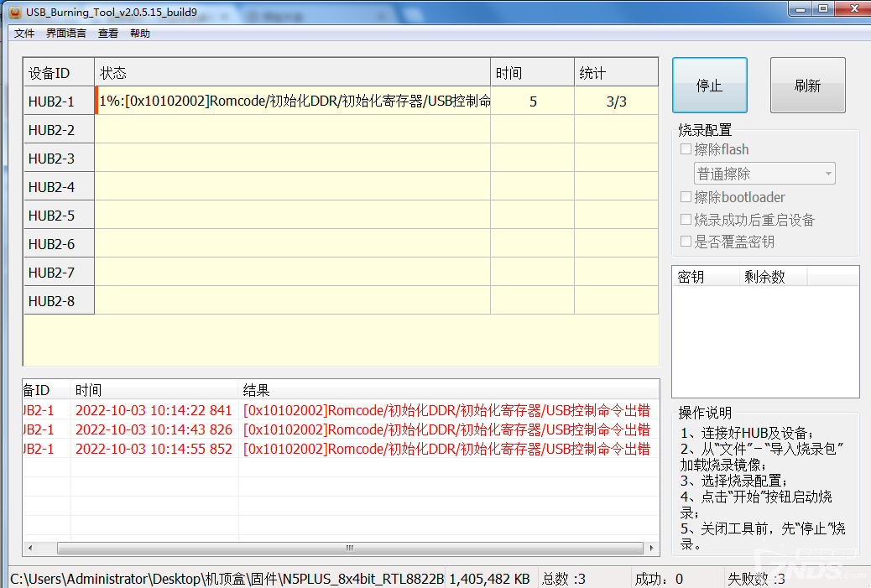Open the 普通擦除 dropdown
This screenshot has height=588, width=871.
764,174
